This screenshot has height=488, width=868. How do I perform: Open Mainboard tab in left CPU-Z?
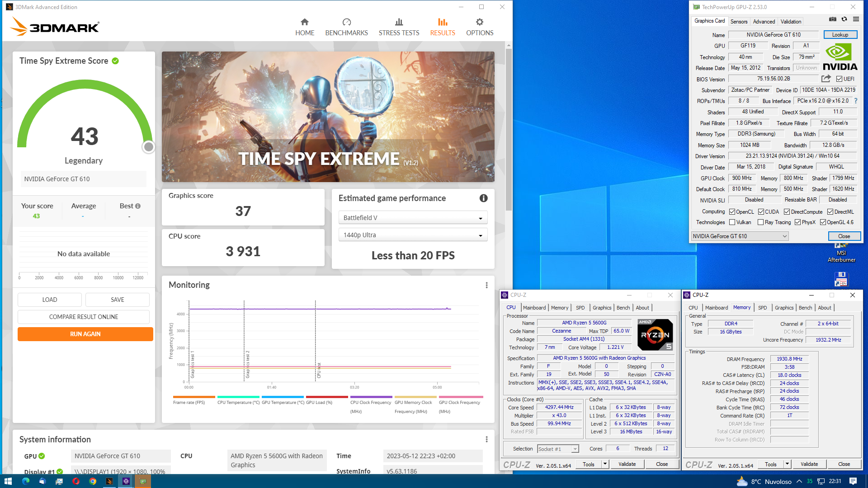pos(534,308)
